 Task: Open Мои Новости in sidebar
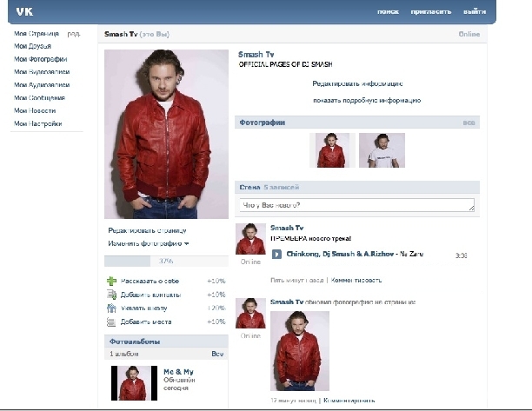point(35,110)
